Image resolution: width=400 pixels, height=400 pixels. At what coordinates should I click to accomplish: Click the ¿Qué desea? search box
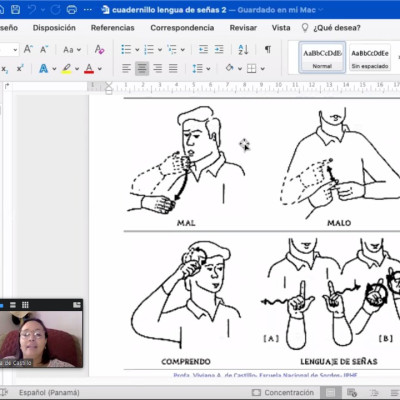tap(337, 28)
